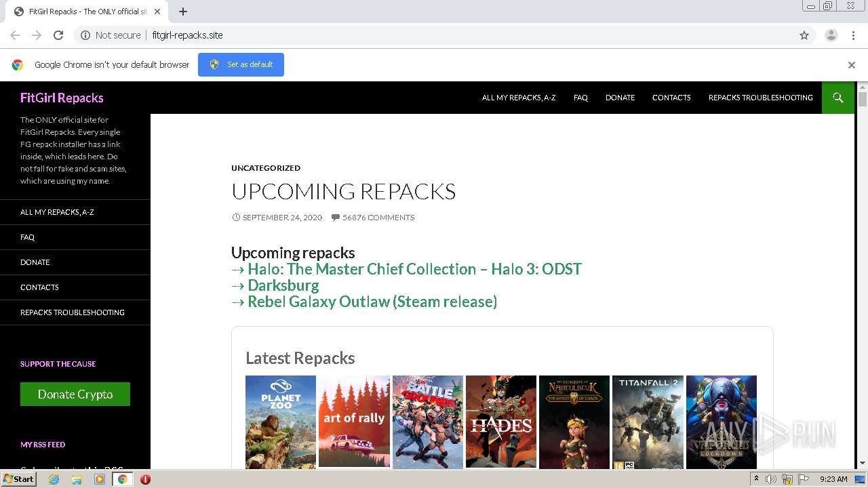Open the Dungeon of Naheulbeuk thumbnail
This screenshot has height=488, width=868.
[574, 422]
